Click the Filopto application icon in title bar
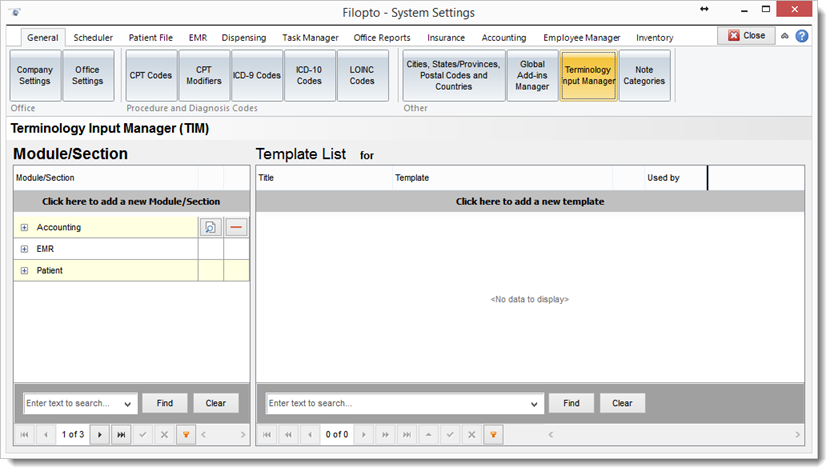This screenshot has height=474, width=833. tap(15, 12)
